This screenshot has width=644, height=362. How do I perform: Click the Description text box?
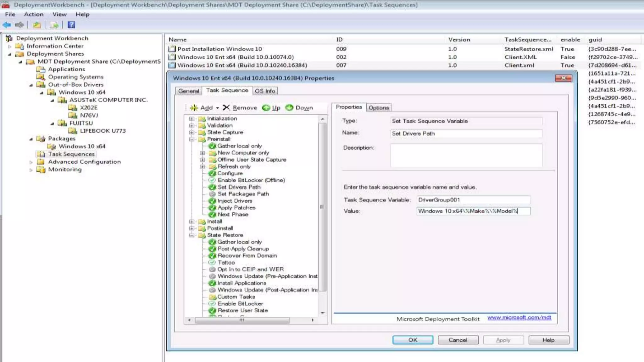tap(466, 155)
